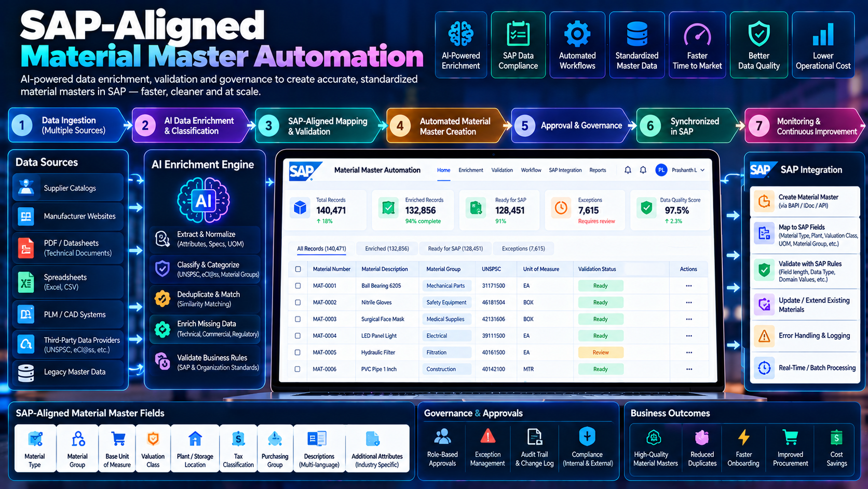Open actions menu for LED Panel Light
868x489 pixels.
point(689,336)
